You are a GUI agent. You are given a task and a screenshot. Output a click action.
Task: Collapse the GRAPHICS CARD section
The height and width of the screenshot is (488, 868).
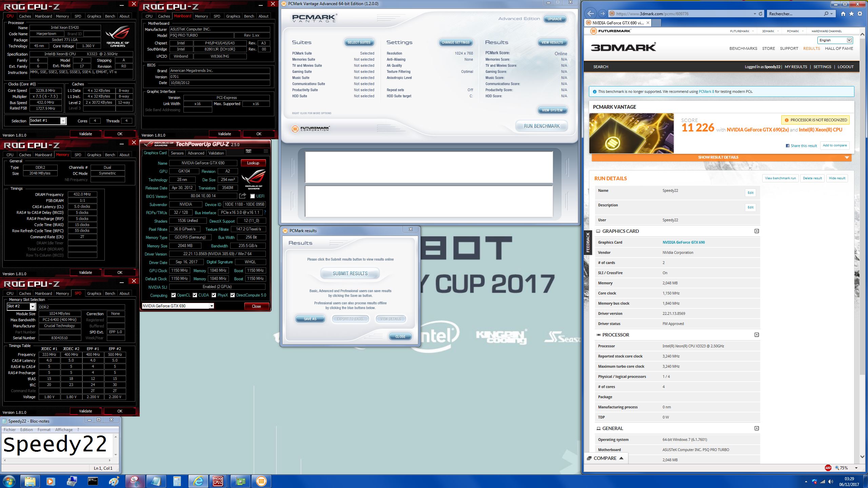point(756,231)
